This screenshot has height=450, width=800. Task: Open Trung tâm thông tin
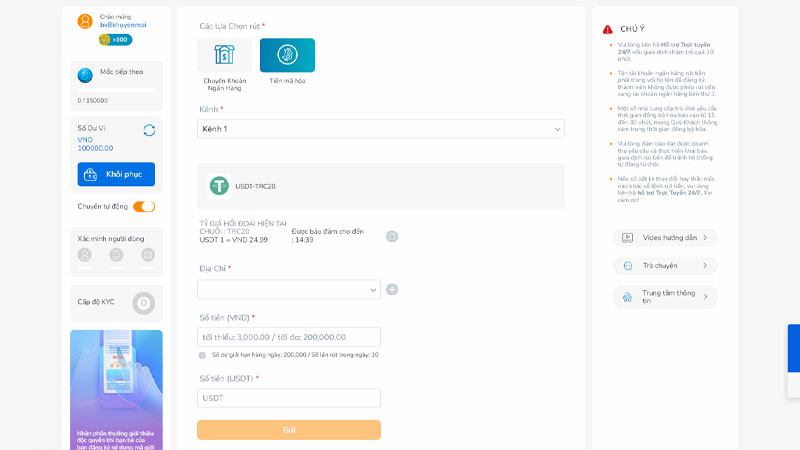665,296
